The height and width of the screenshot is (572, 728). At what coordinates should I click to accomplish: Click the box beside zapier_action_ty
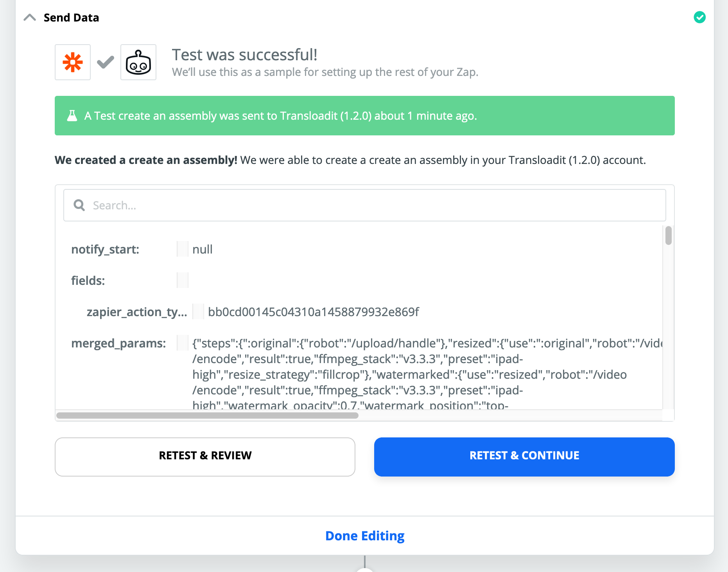(x=198, y=312)
